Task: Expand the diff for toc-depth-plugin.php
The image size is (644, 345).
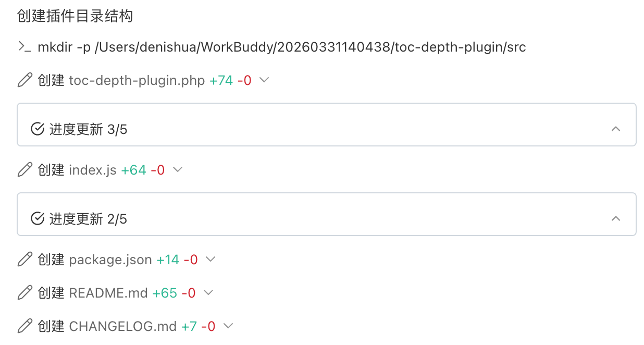Action: point(264,81)
